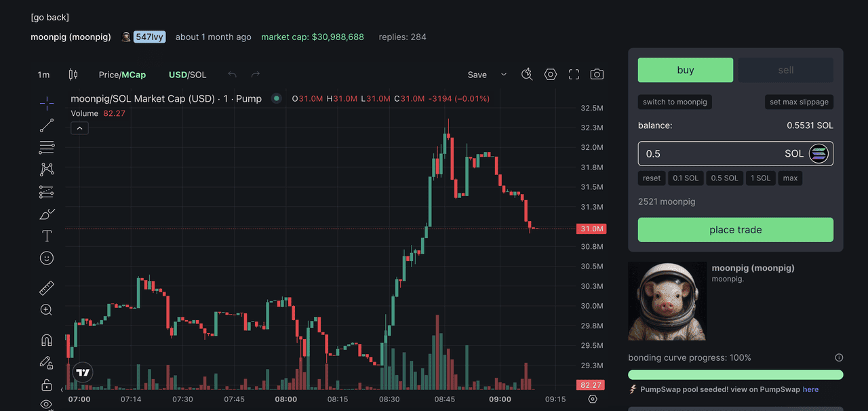Click the SOL amount input field
868x411 pixels.
709,154
